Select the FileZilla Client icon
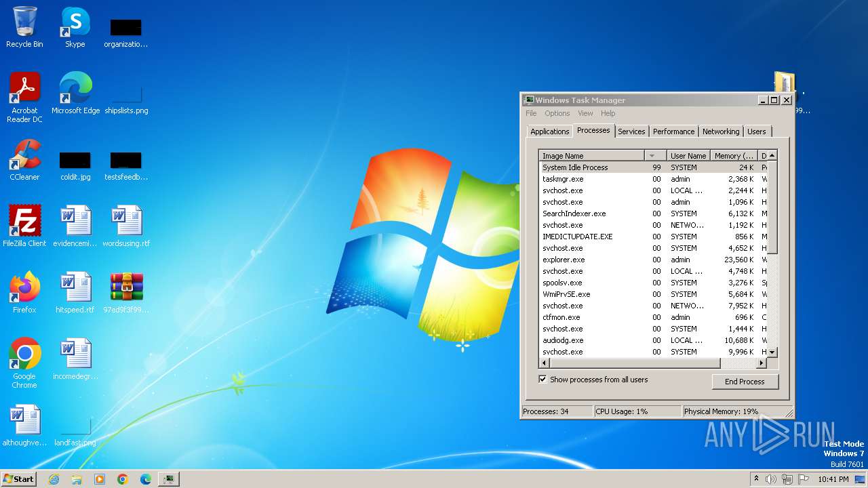This screenshot has width=868, height=488. 24,226
